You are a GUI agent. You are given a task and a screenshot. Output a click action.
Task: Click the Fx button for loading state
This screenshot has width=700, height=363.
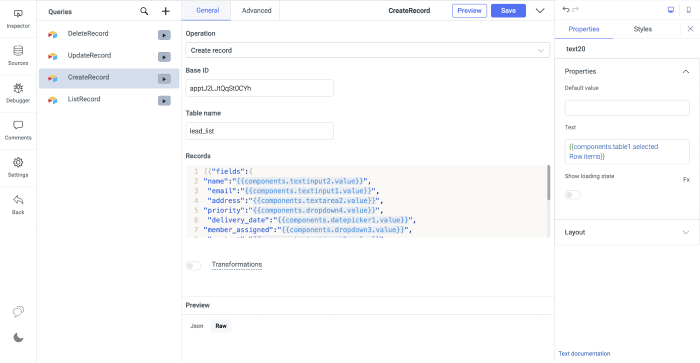[686, 179]
